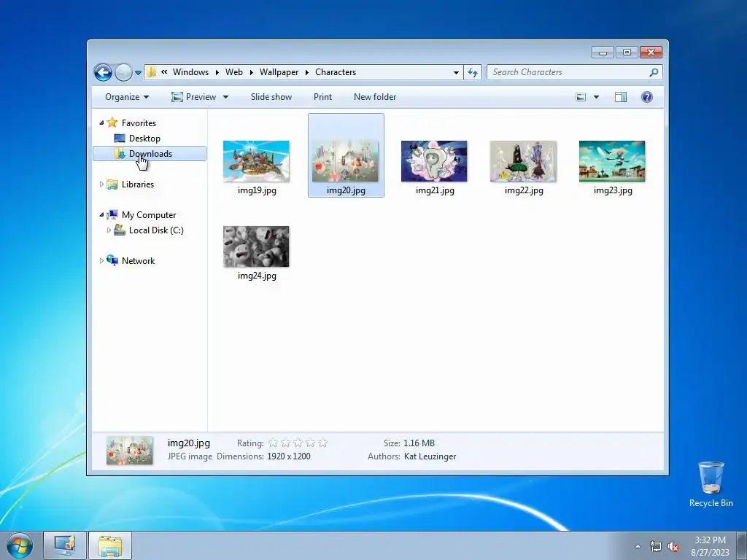
Task: Toggle the preview pane button
Action: tap(620, 97)
